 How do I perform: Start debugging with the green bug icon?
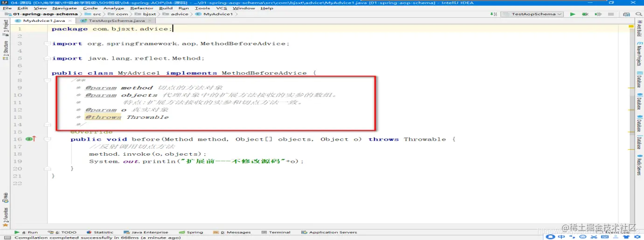(x=585, y=14)
